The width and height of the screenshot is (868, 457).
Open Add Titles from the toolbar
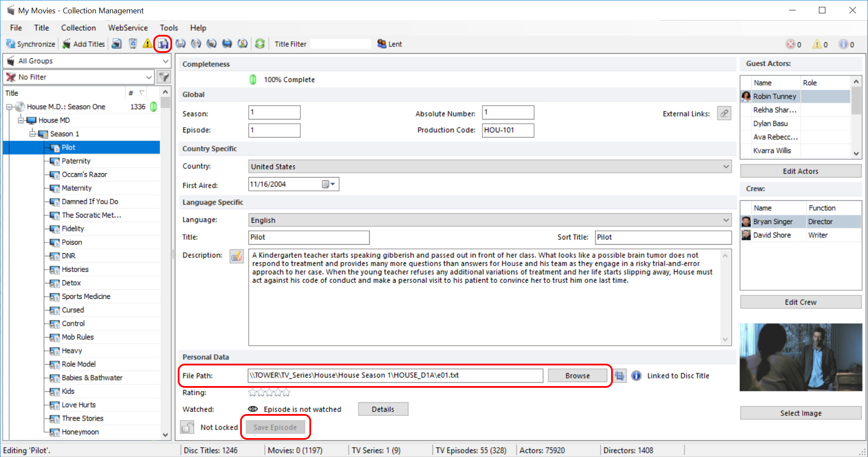[x=84, y=44]
